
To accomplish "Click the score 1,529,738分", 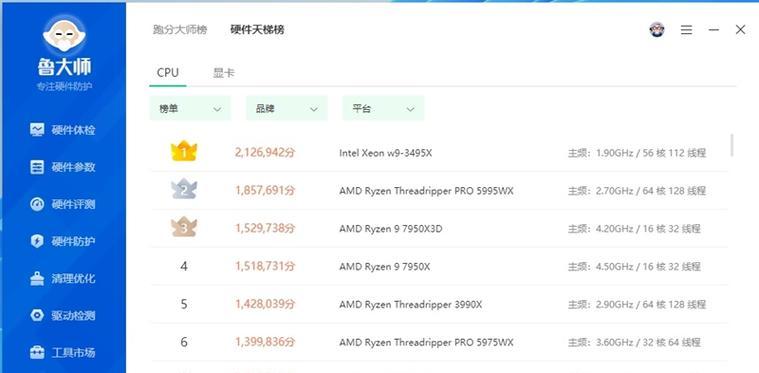I will click(265, 228).
